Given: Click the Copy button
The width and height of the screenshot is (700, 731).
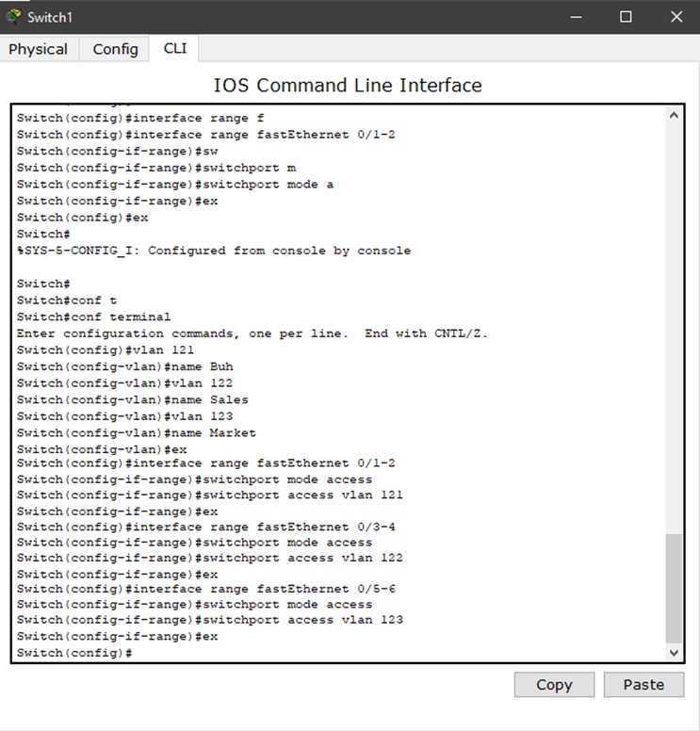Looking at the screenshot, I should pos(554,685).
